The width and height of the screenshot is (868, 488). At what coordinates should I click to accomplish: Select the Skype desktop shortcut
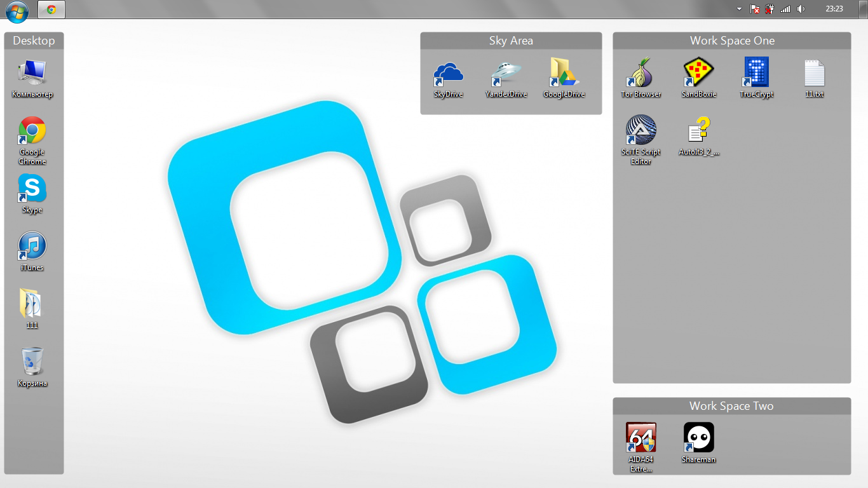32,189
